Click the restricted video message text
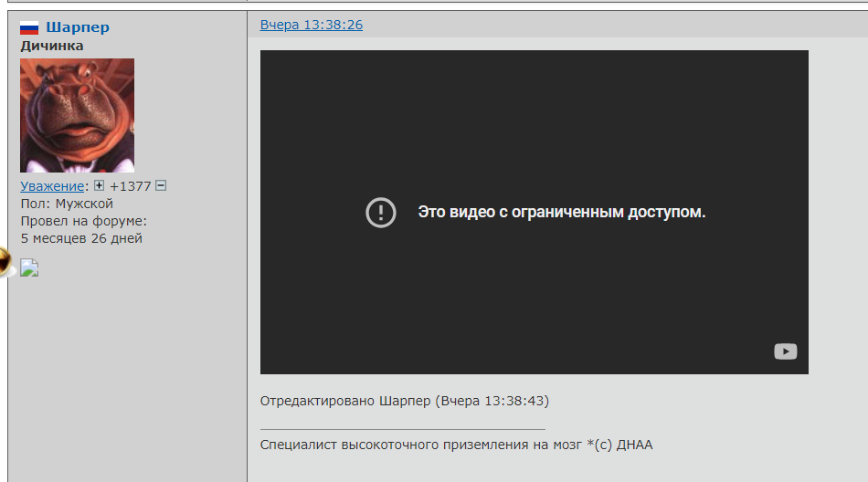Viewport: 868px width, 482px height. 561,212
